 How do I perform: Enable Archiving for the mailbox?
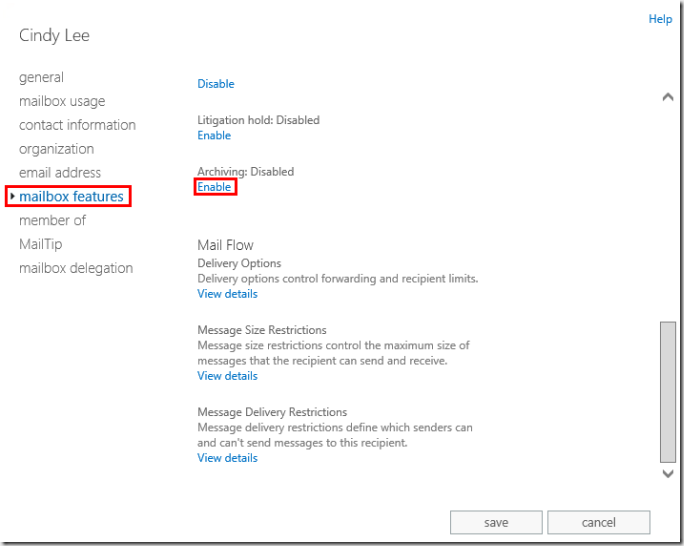coord(215,187)
